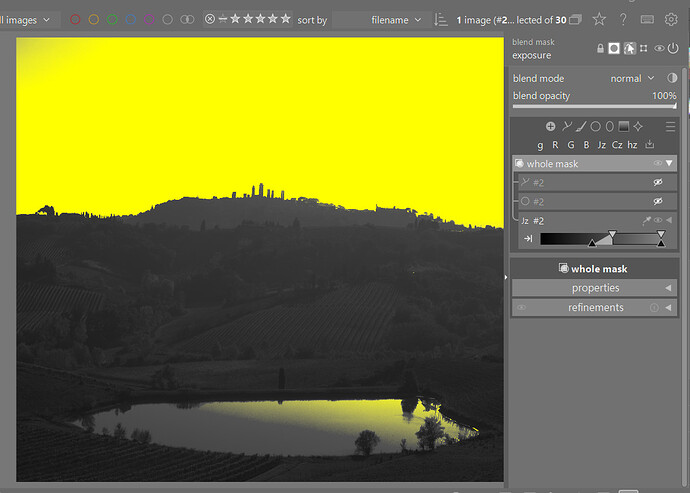Switch to the R channel tab

click(x=555, y=144)
